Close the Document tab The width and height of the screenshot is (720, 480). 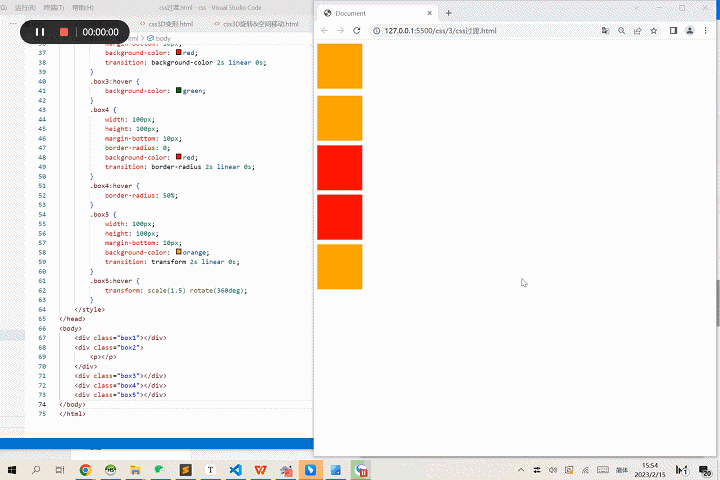point(429,13)
